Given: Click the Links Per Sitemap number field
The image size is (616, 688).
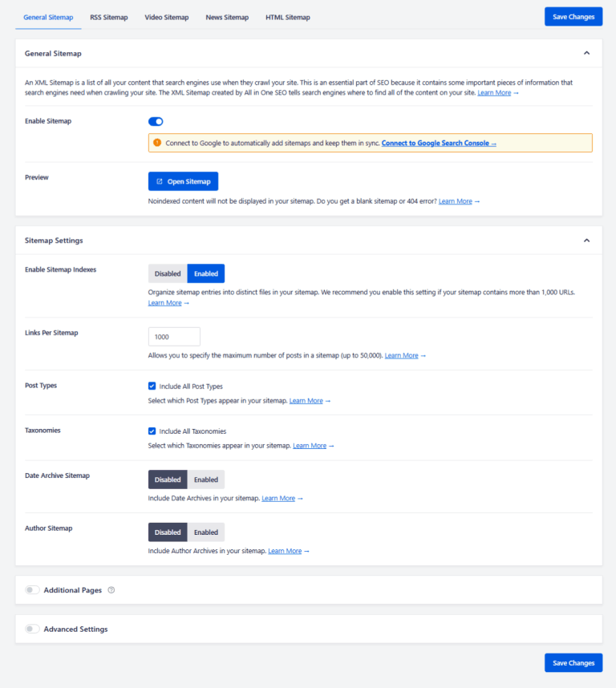Looking at the screenshot, I should point(174,337).
